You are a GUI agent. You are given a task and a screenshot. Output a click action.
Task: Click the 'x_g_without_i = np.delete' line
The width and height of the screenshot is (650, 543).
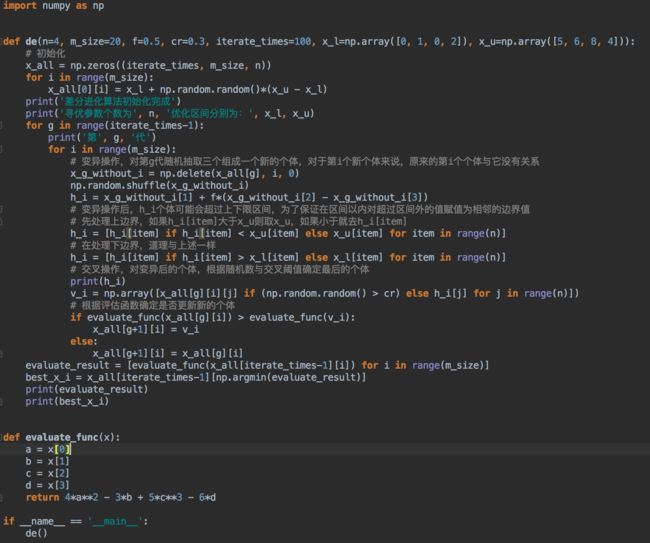[x=184, y=174]
